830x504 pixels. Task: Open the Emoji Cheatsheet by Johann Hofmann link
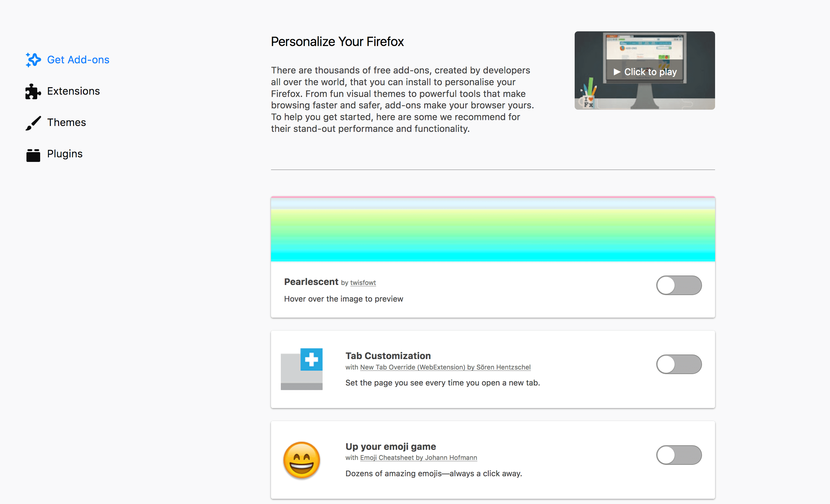click(x=418, y=458)
